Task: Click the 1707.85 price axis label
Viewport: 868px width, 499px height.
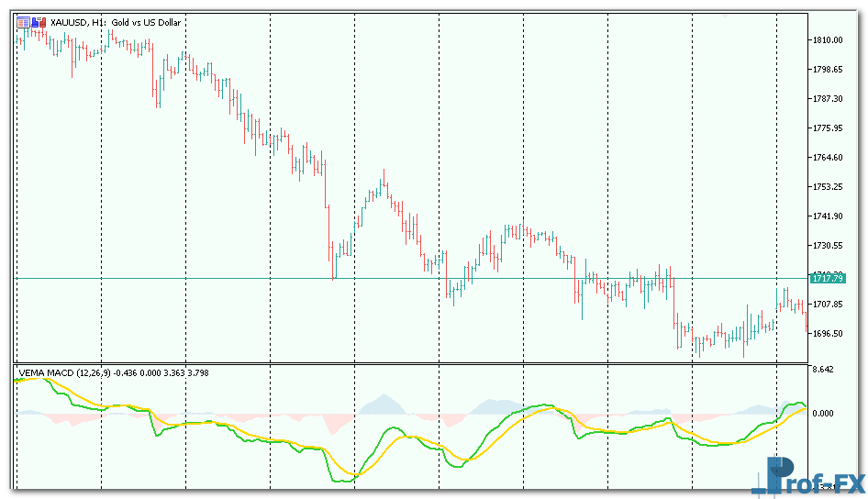Action: coord(827,305)
